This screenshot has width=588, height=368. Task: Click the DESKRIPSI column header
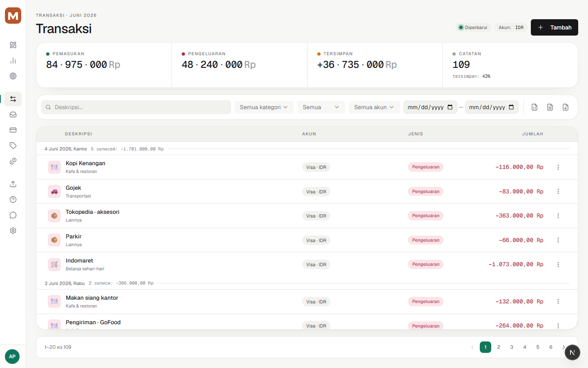click(x=78, y=134)
